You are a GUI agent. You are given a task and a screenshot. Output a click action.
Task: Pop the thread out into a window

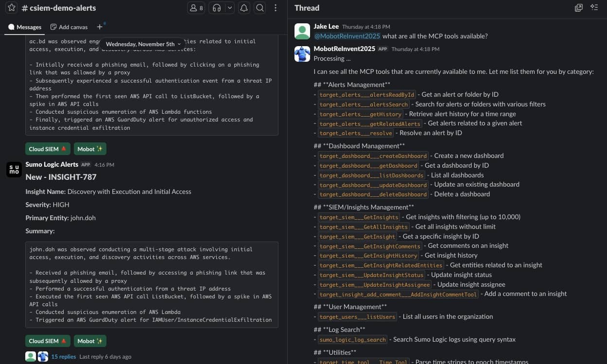click(578, 8)
